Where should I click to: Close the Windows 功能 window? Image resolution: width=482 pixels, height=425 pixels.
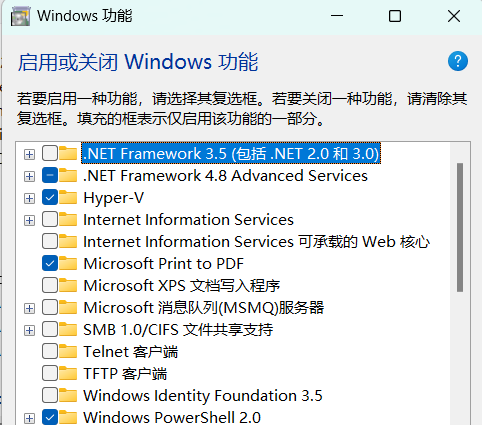coord(454,16)
